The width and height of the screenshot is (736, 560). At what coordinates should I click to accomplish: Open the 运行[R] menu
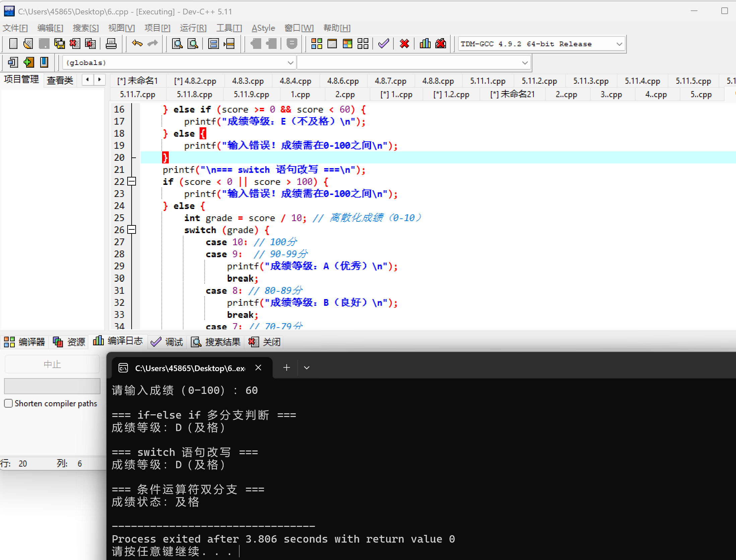click(x=193, y=28)
